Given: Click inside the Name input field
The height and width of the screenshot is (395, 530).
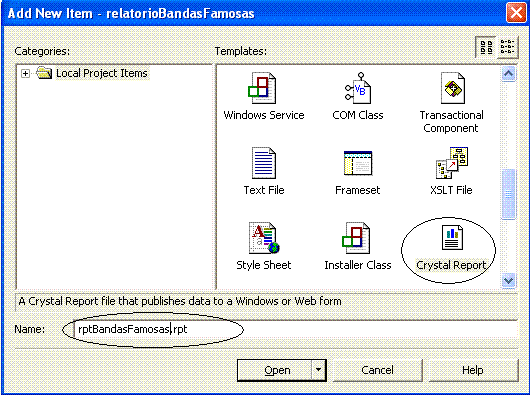Looking at the screenshot, I should 296,329.
